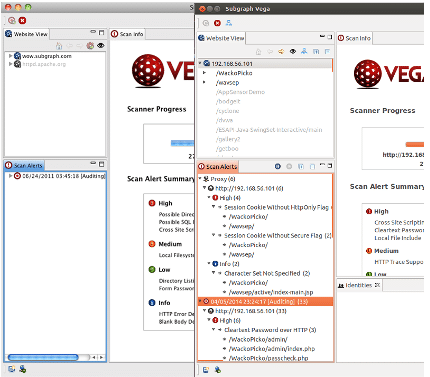The width and height of the screenshot is (430, 377).
Task: Stop scan with red X in left window
Action: point(22,21)
